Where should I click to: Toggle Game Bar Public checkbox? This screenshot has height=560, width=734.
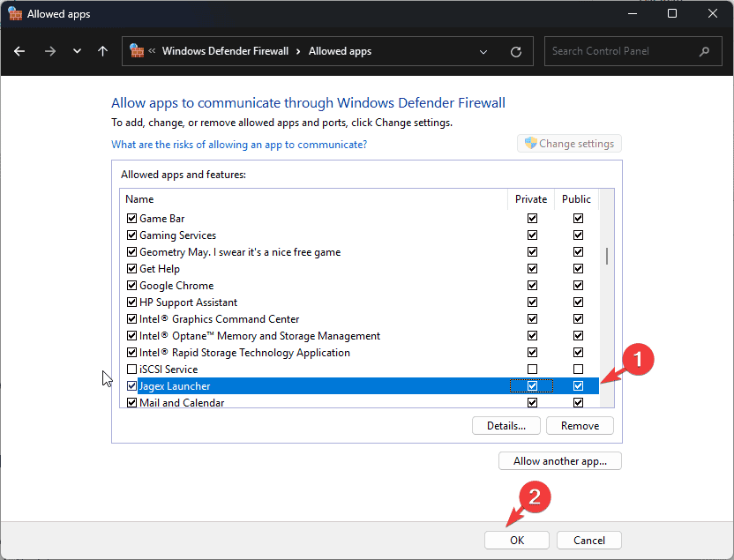pos(578,219)
